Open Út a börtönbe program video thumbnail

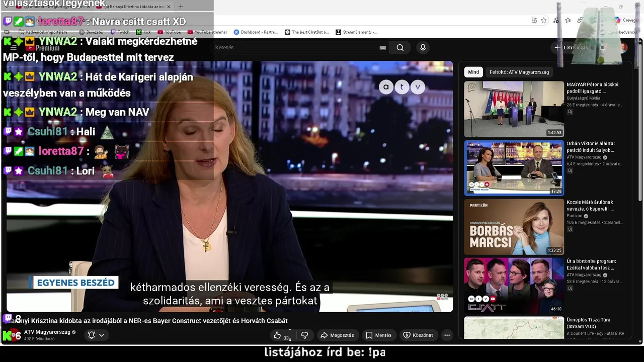pyautogui.click(x=514, y=286)
